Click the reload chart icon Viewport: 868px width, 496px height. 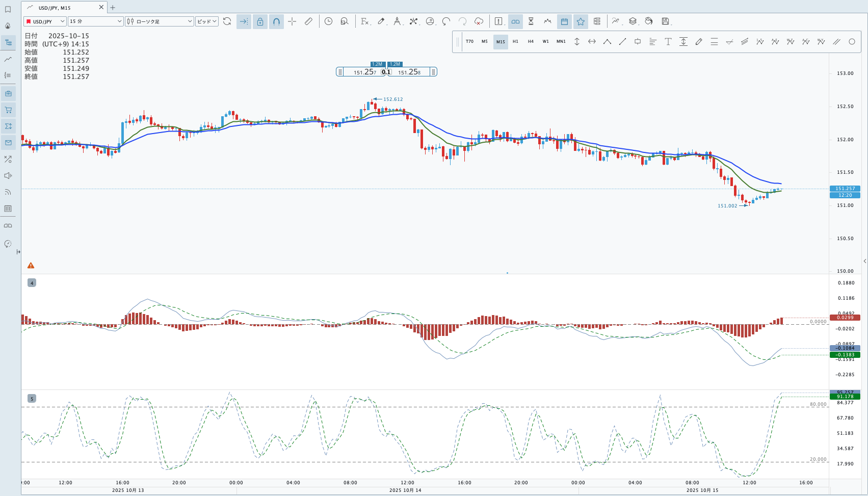[227, 21]
